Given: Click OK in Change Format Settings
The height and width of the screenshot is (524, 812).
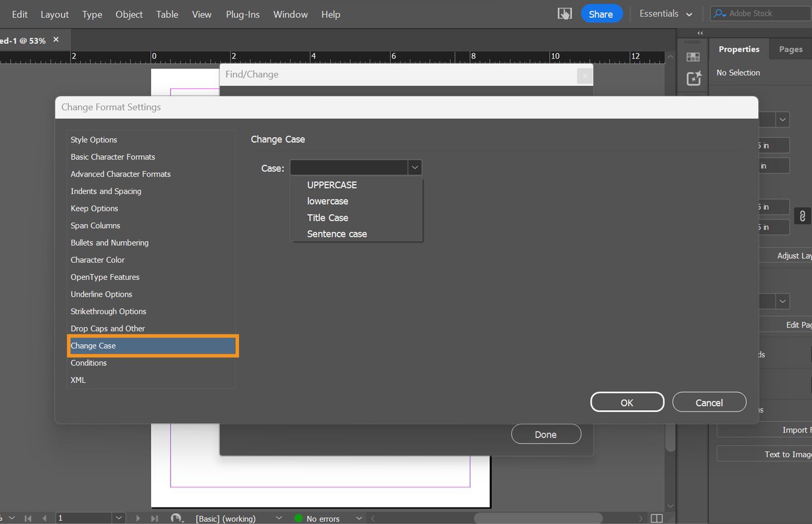Looking at the screenshot, I should [x=627, y=402].
